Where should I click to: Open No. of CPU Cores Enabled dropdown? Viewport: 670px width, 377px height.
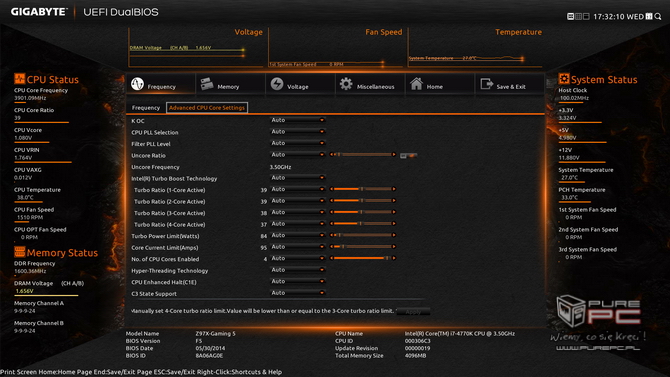click(297, 259)
